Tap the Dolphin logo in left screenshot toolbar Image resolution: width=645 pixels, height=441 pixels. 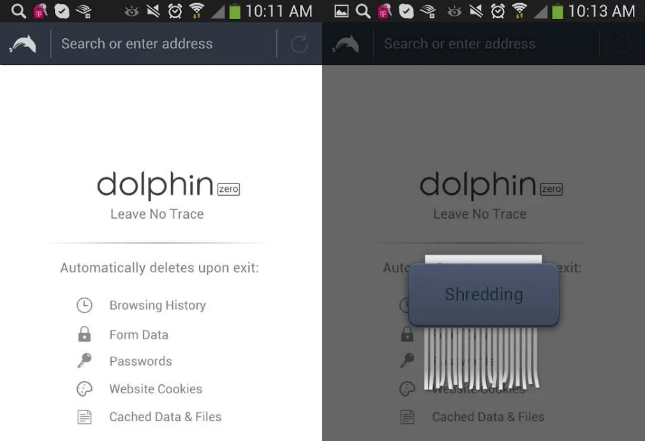click(x=23, y=44)
